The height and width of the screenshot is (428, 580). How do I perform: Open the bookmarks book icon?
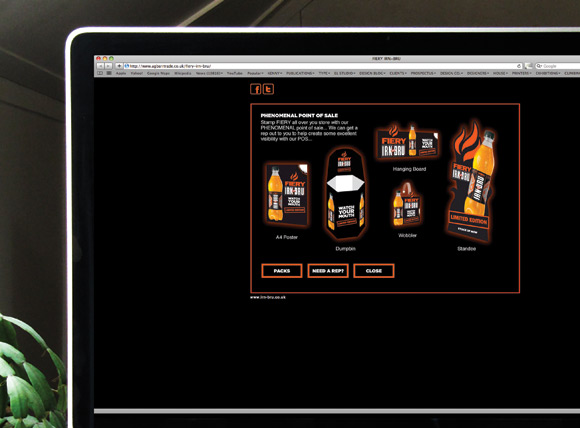click(x=100, y=73)
